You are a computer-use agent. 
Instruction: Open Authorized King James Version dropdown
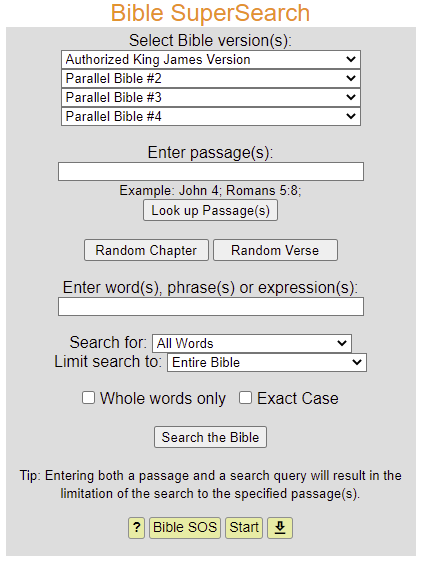[x=211, y=59]
